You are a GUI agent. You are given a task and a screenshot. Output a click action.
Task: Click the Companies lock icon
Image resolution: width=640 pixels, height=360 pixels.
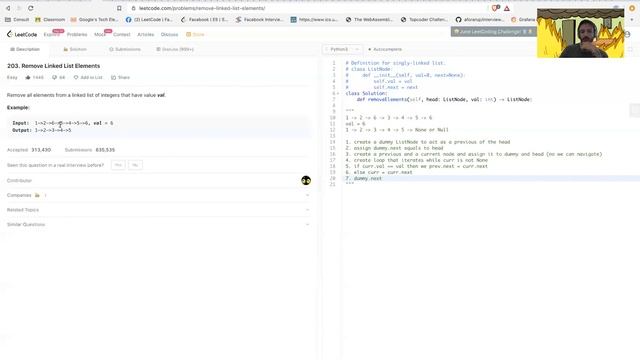point(37,195)
